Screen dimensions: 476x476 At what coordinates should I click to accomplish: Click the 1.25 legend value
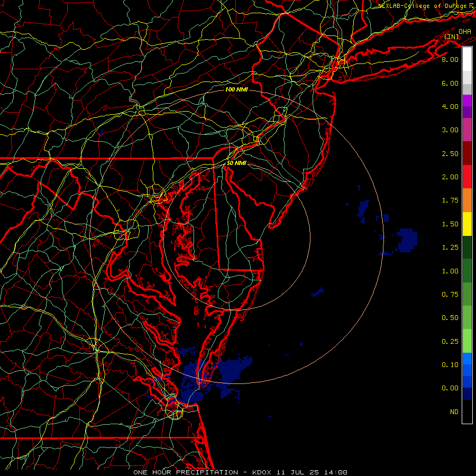tap(450, 248)
